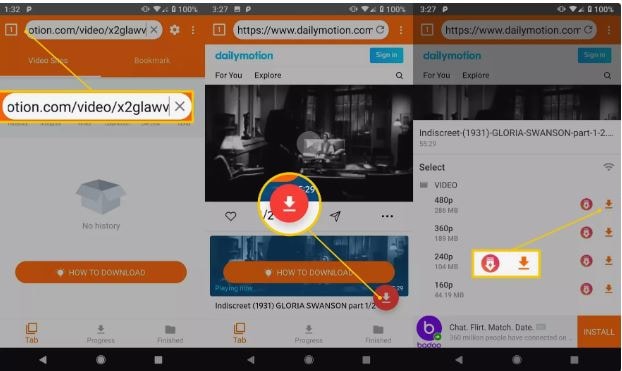Screen dimensions: 622x371
Task: Open tab switcher icon on right screen
Action: tap(427, 30)
